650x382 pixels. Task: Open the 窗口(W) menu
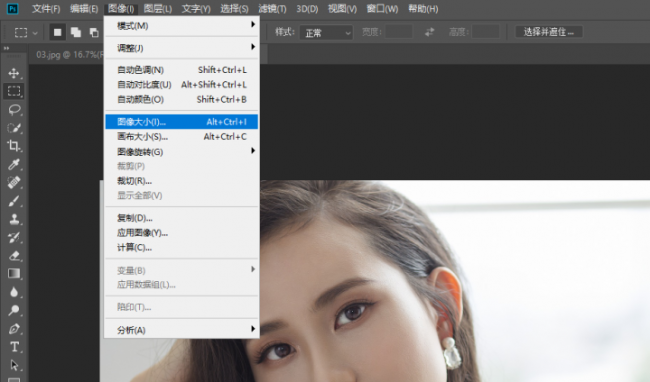[382, 9]
